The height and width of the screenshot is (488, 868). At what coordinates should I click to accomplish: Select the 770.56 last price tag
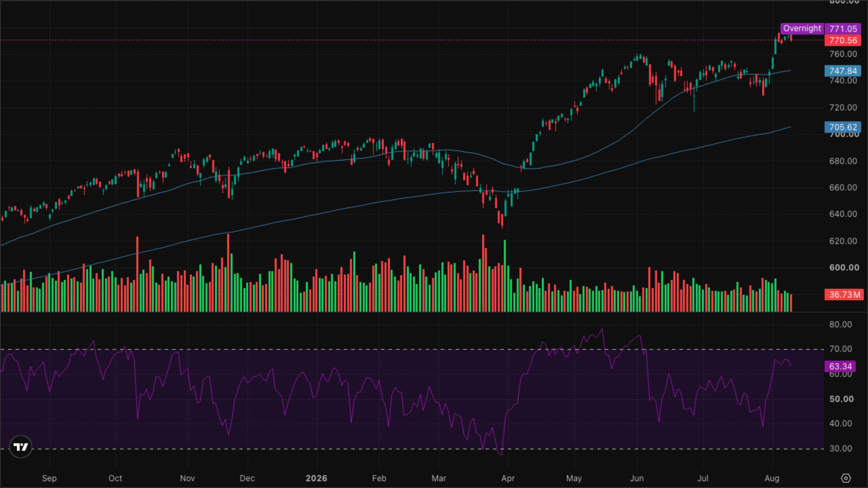[843, 40]
